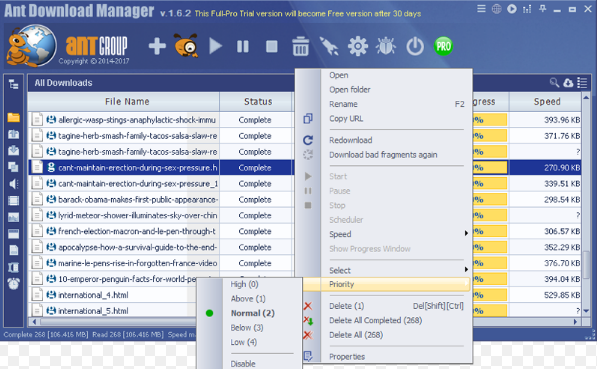Image resolution: width=597 pixels, height=369 pixels.
Task: Select the yellow folder category in sidebar
Action: (13, 117)
